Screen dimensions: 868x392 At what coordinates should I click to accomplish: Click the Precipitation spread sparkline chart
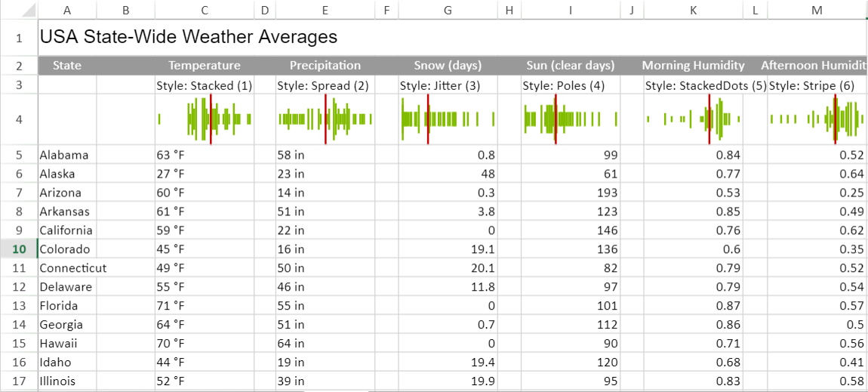point(325,119)
